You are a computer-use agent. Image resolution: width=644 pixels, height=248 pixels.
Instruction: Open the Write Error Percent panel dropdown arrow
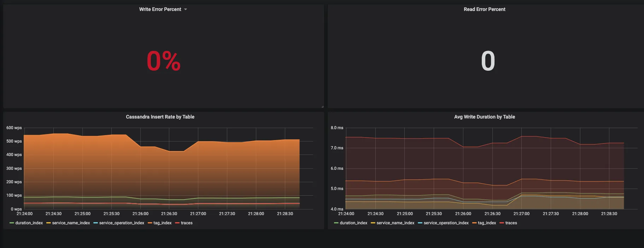186,10
